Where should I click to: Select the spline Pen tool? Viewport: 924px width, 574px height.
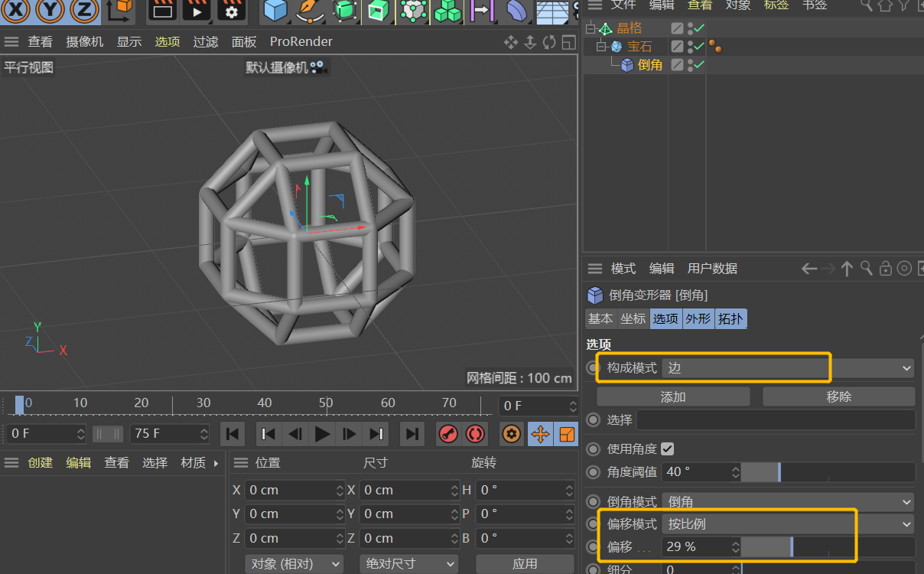click(x=310, y=11)
